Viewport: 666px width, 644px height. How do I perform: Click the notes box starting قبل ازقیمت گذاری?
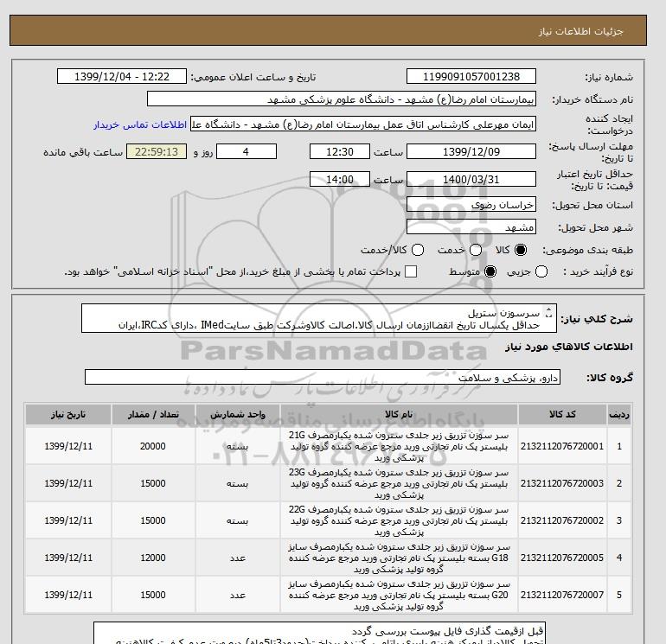pos(318,634)
